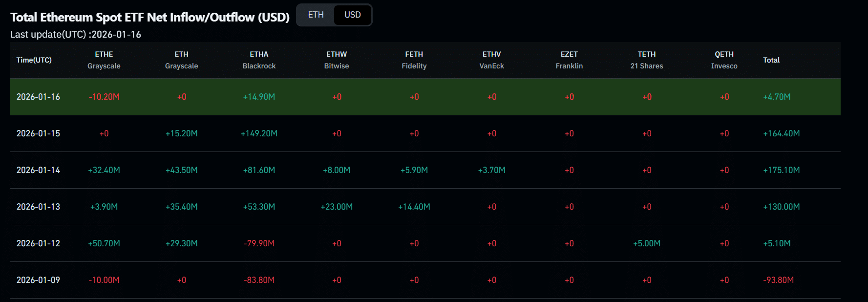Select the ETHA Blackrock column header
Image resolution: width=868 pixels, height=302 pixels.
(x=259, y=60)
